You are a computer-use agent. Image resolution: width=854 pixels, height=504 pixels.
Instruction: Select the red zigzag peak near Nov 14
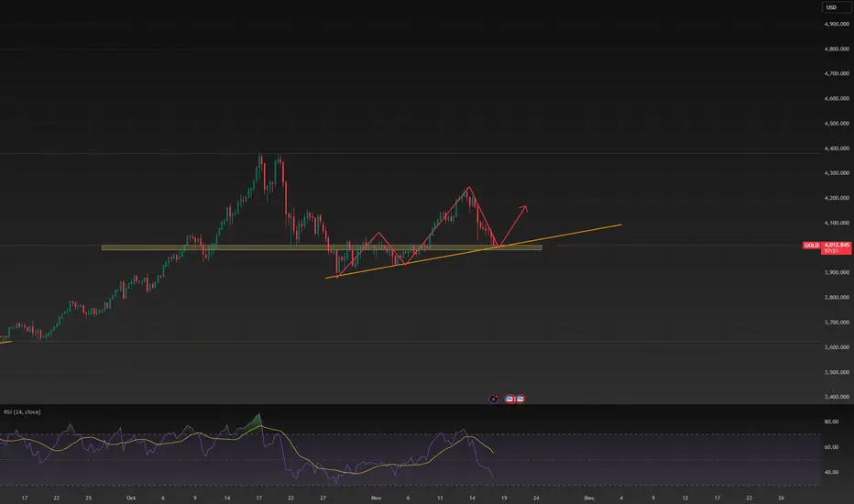click(469, 188)
